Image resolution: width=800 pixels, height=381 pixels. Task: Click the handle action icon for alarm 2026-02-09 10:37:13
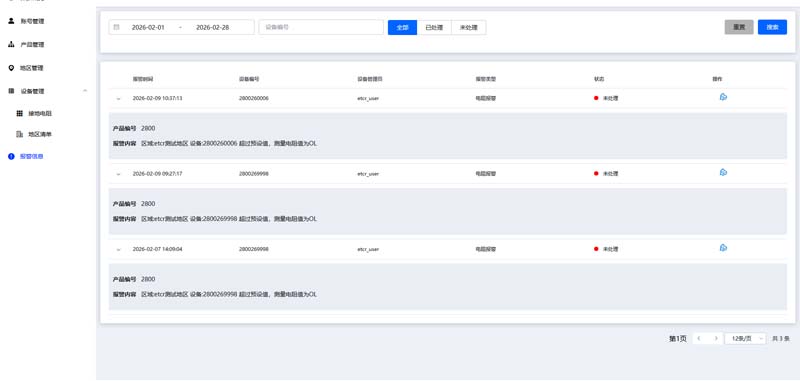(x=723, y=97)
